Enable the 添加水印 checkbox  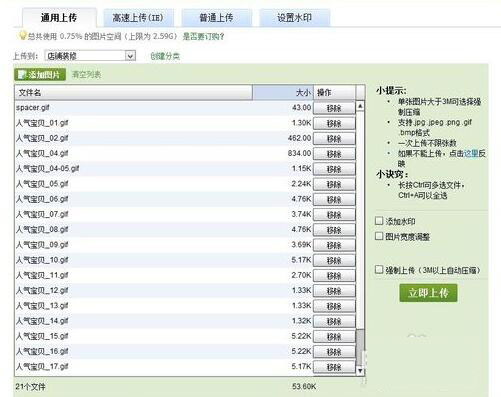(x=379, y=221)
